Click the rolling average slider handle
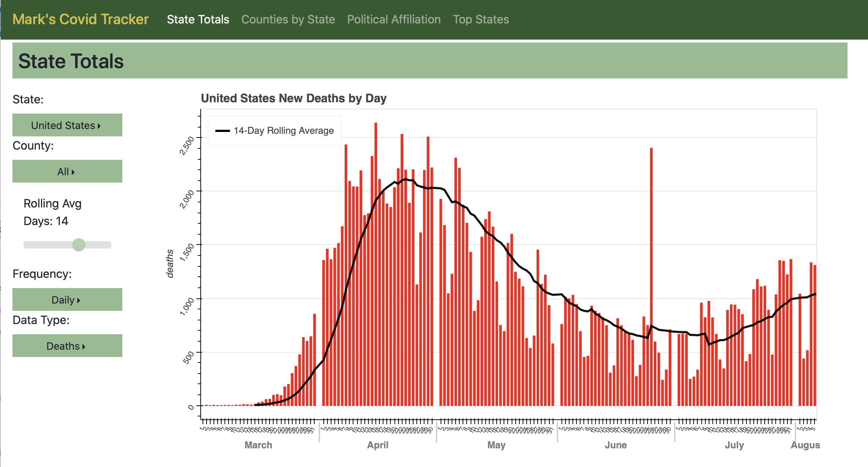The height and width of the screenshot is (467, 868). 79,245
